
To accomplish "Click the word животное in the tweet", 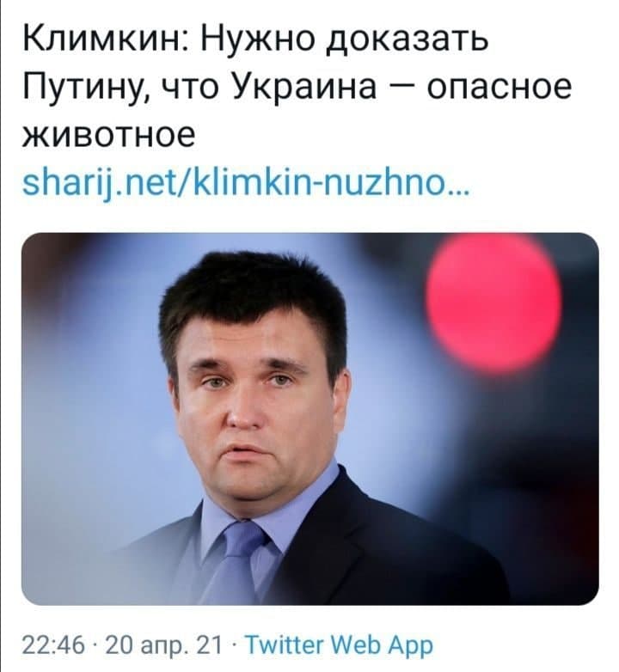I will [x=109, y=136].
